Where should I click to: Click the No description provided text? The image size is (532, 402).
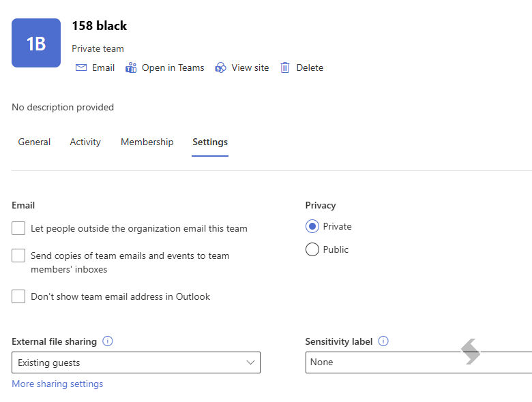[x=63, y=107]
